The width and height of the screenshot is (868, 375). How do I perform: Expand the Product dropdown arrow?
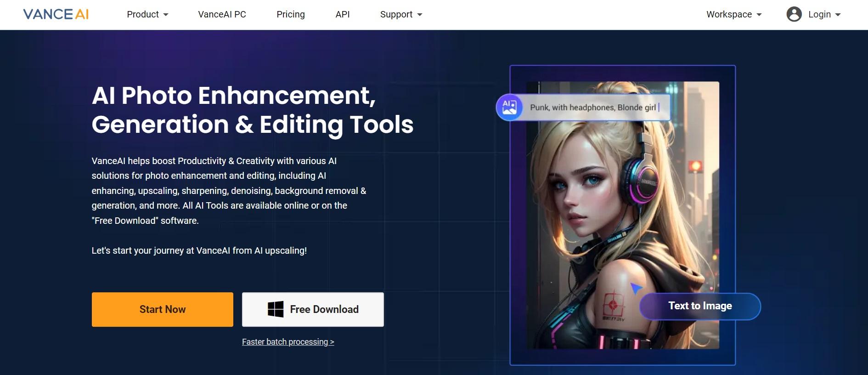[x=166, y=15]
